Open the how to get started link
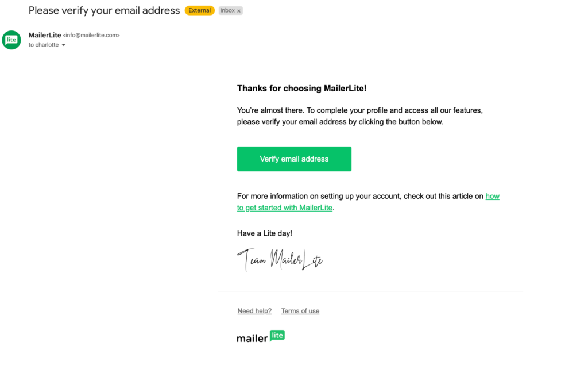The width and height of the screenshot is (588, 365). click(x=368, y=202)
